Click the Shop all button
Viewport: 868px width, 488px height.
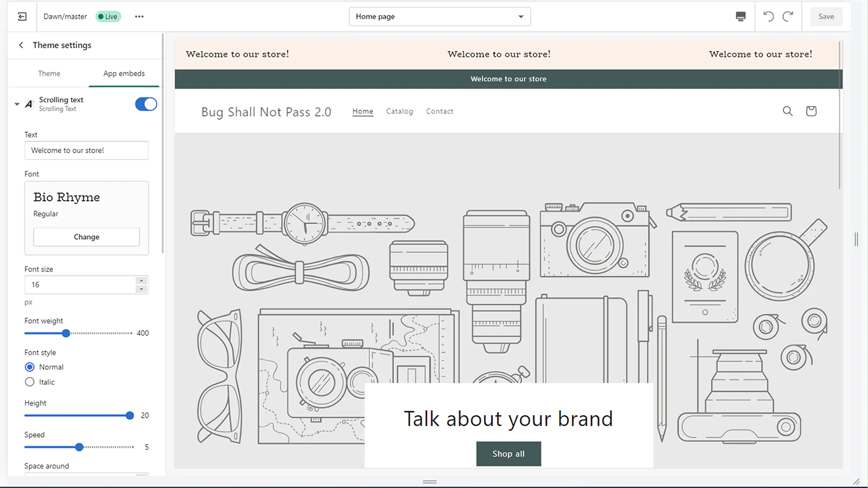(x=508, y=454)
